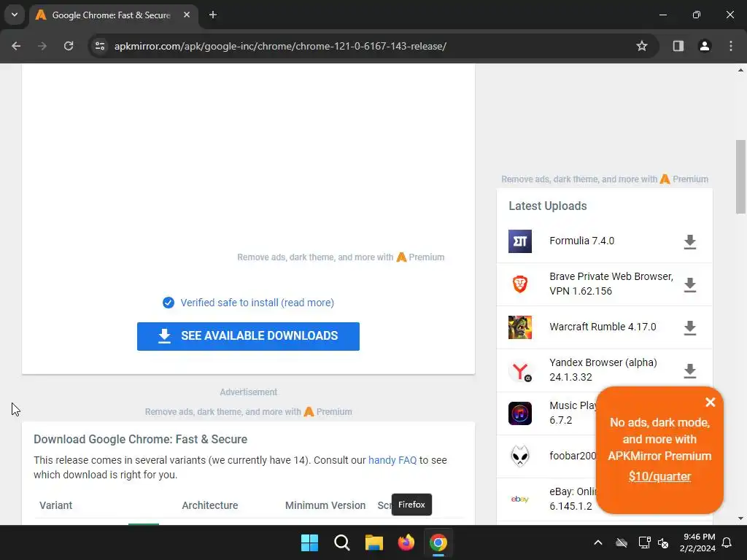
Task: View site information icon in address bar
Action: coord(100,46)
